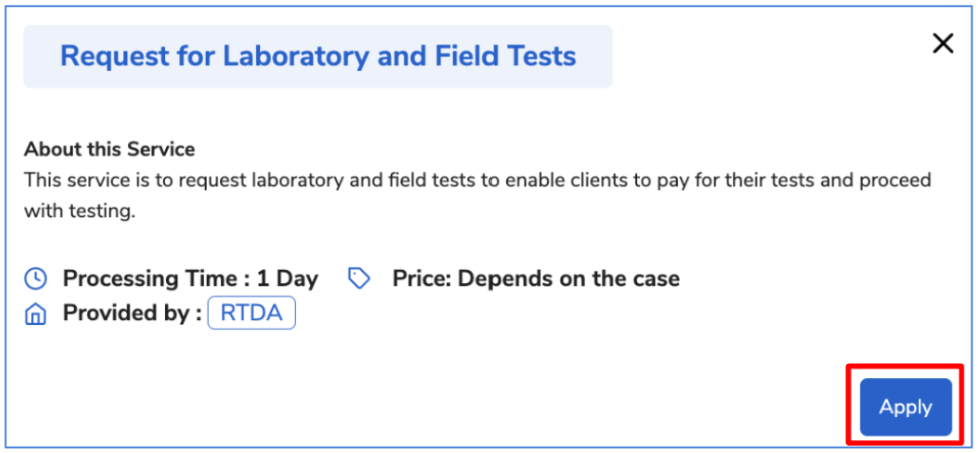978x453 pixels.
Task: Select the building icon next to Provided by
Action: point(36,314)
